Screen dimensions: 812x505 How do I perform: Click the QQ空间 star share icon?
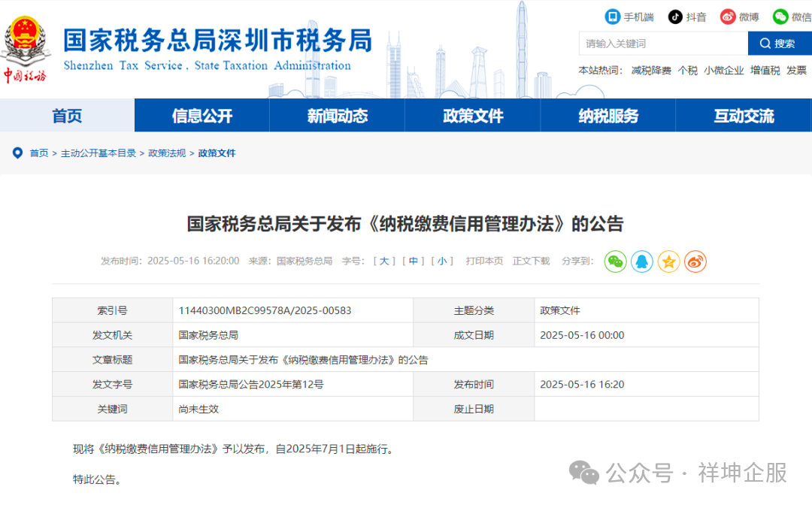point(668,262)
